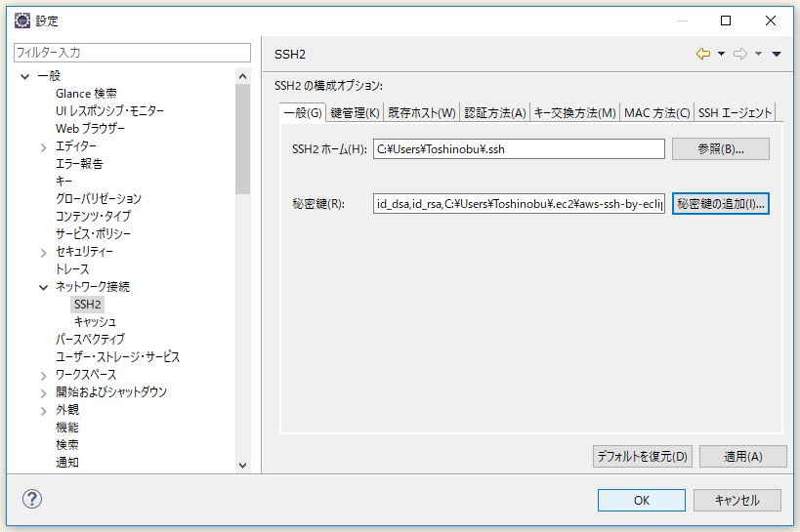Open forward history dropdown arrow

click(759, 54)
